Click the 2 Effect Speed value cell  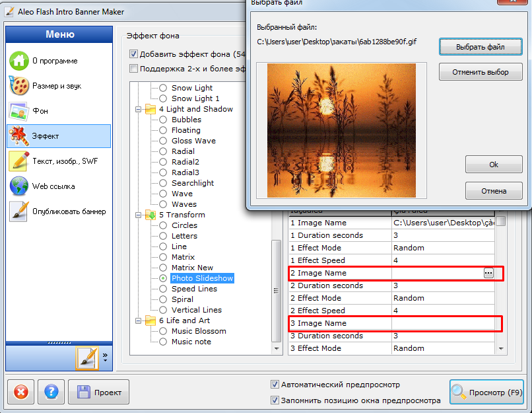(x=443, y=311)
